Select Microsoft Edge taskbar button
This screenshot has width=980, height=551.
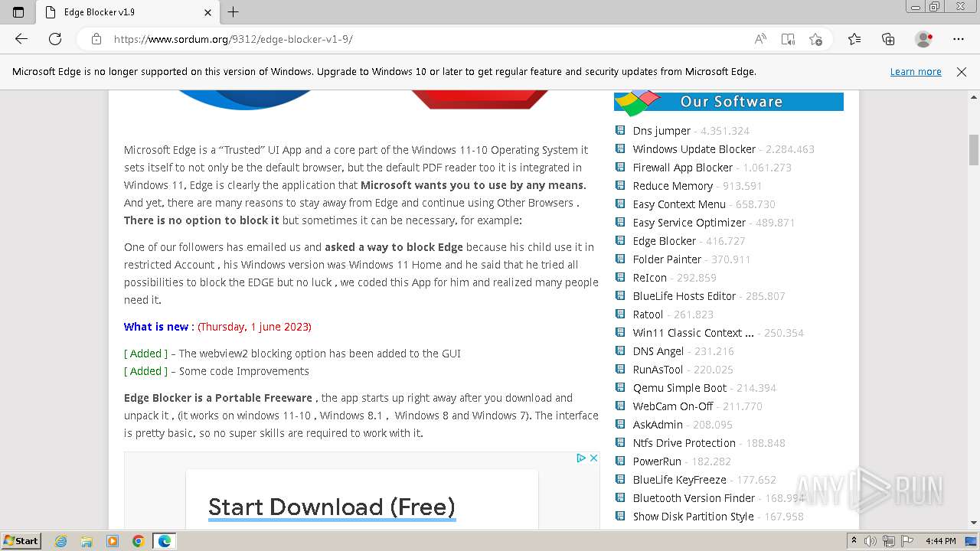point(165,541)
